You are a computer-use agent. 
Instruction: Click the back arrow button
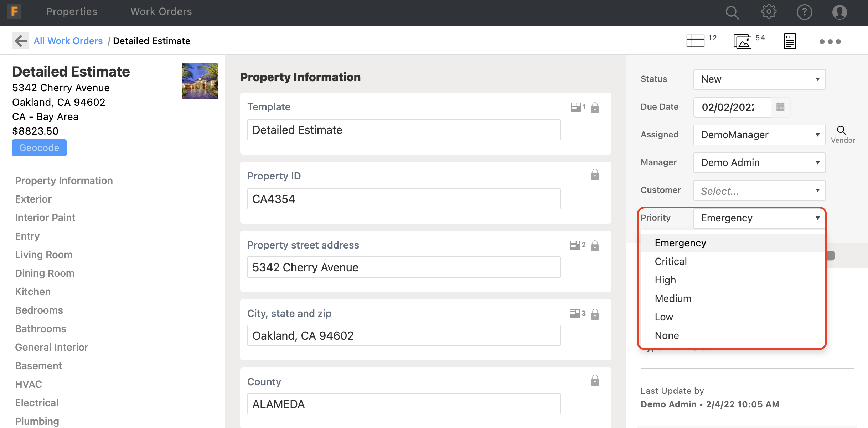point(21,41)
